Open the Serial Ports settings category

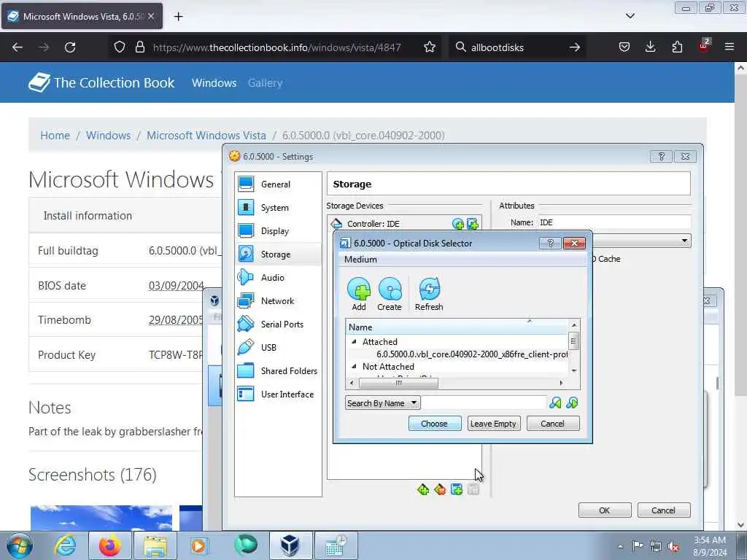pyautogui.click(x=278, y=324)
